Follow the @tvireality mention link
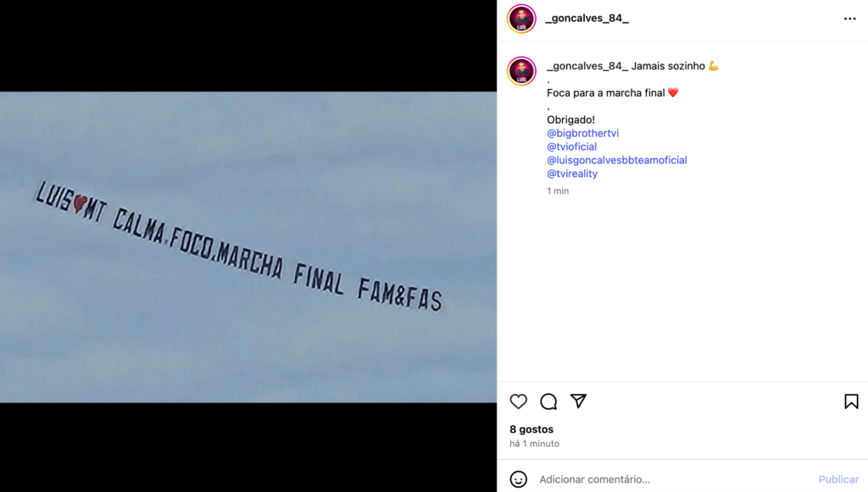The height and width of the screenshot is (492, 868). tap(572, 174)
